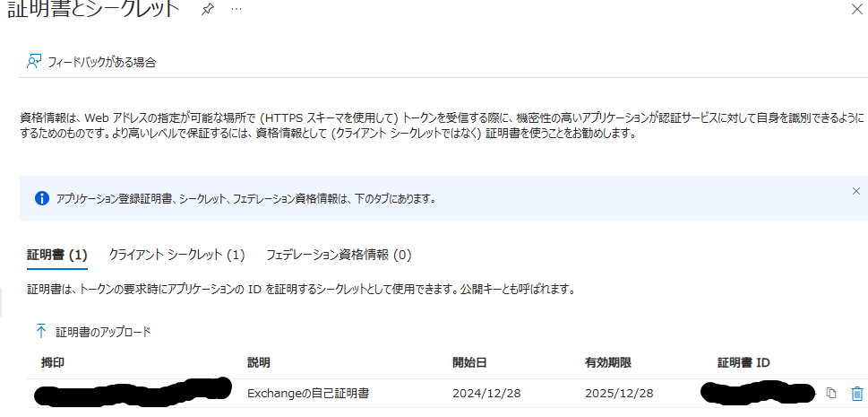
Task: Pin the 証明書とシークレット blade
Action: [208, 10]
